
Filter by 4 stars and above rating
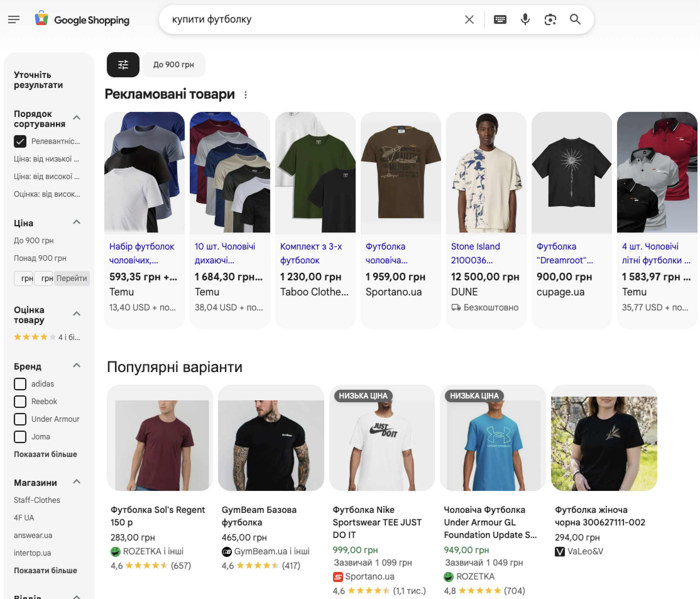pos(47,337)
